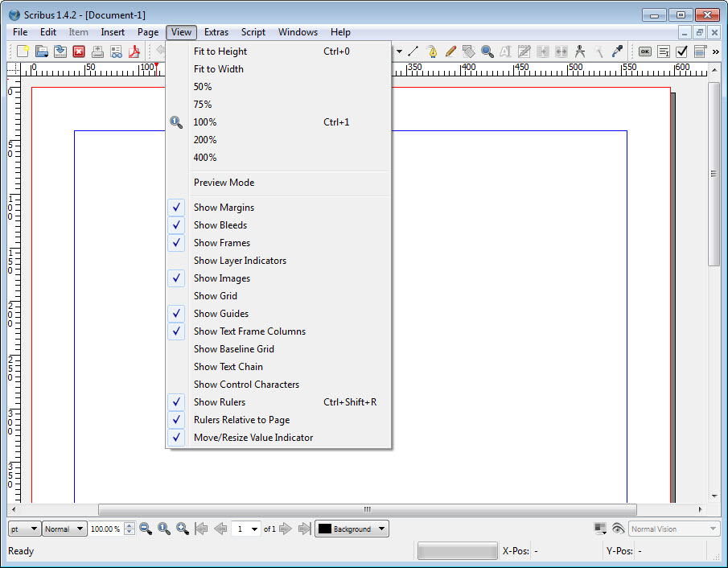Click the red Close document icon
This screenshot has width=728, height=568.
pos(79,51)
